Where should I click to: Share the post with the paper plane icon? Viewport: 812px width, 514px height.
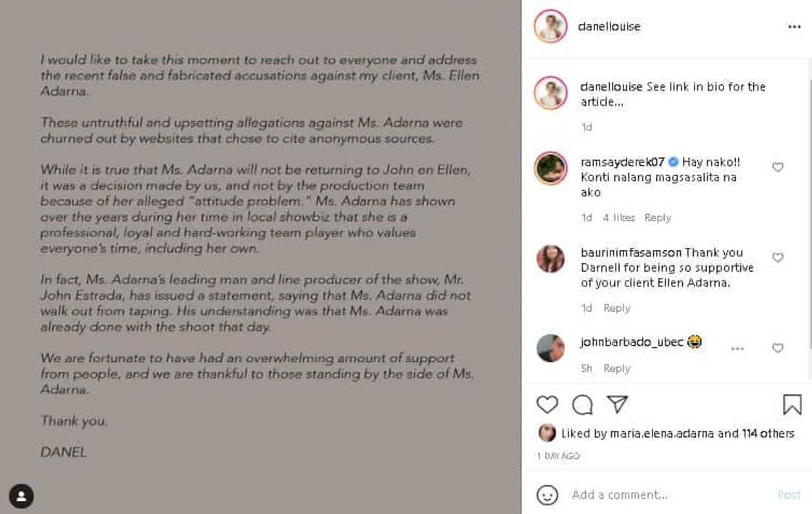pyautogui.click(x=616, y=405)
